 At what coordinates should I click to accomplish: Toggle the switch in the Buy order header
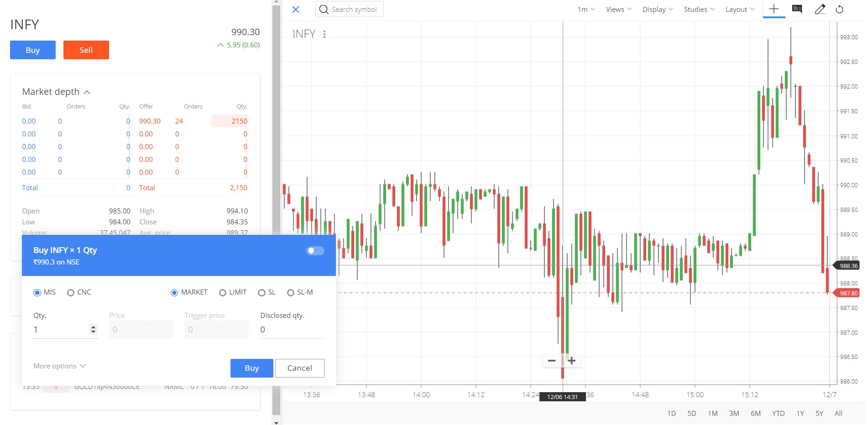tap(315, 250)
